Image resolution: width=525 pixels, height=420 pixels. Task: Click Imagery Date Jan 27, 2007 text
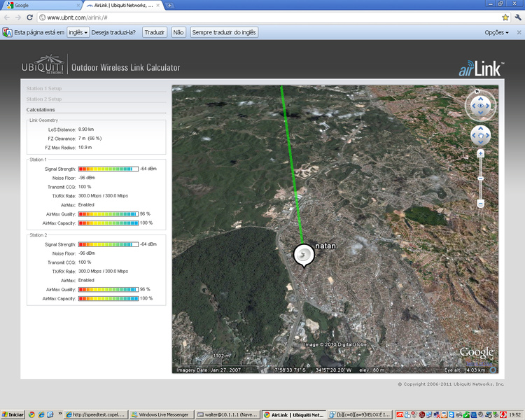[209, 370]
